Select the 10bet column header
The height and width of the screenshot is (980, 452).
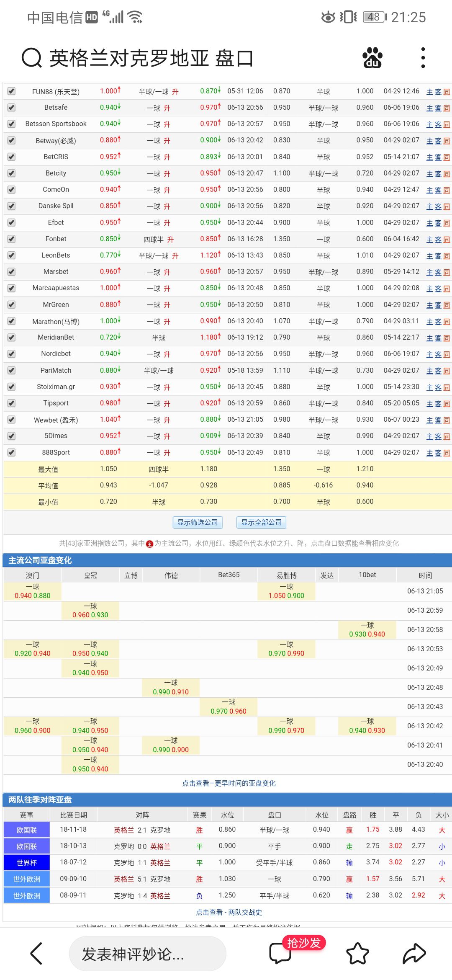[367, 575]
